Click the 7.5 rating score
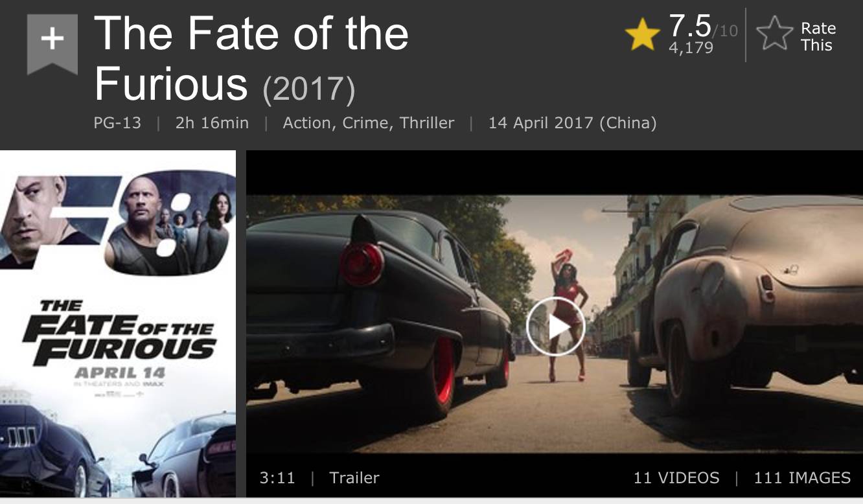This screenshot has height=504, width=863. point(690,26)
